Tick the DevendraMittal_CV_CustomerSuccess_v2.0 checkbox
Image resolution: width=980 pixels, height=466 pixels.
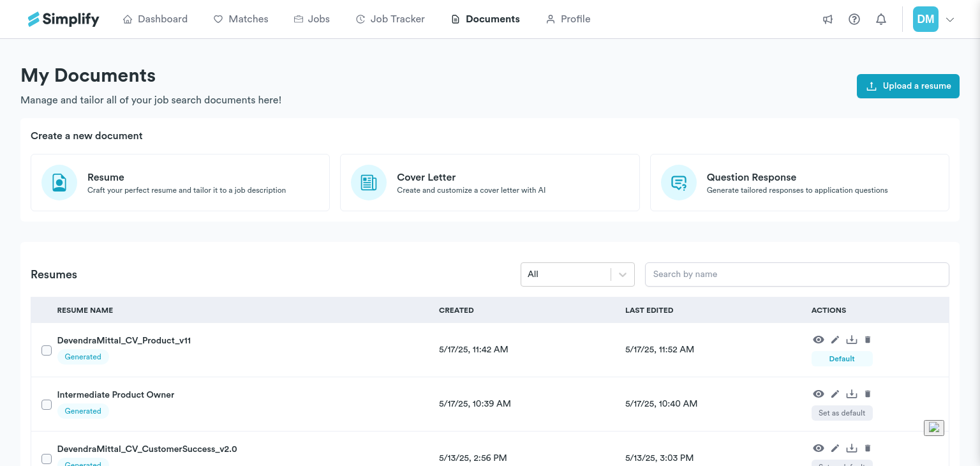pyautogui.click(x=47, y=458)
